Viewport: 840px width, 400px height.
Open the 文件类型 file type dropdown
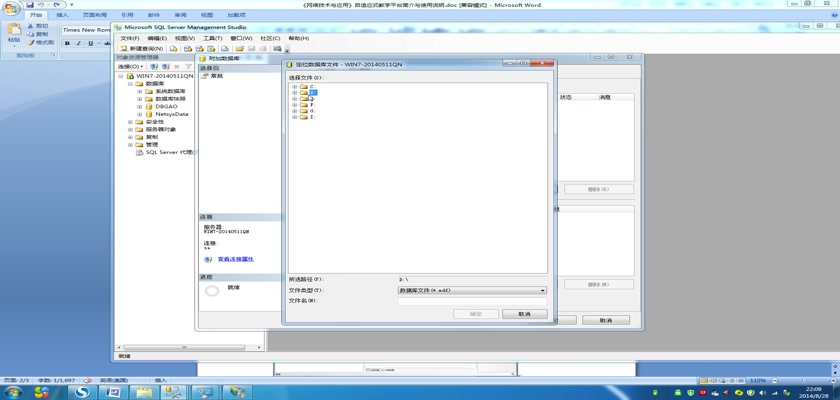(x=472, y=290)
